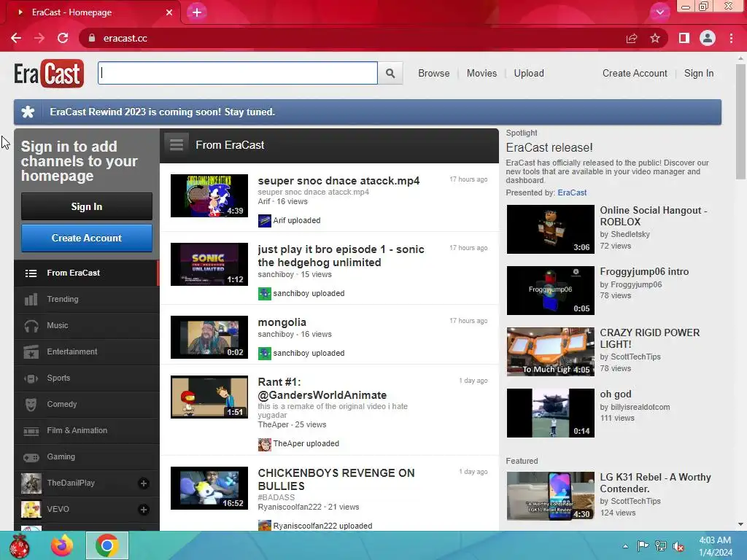Click the Chrome taskbar icon
The height and width of the screenshot is (560, 747).
point(107,545)
